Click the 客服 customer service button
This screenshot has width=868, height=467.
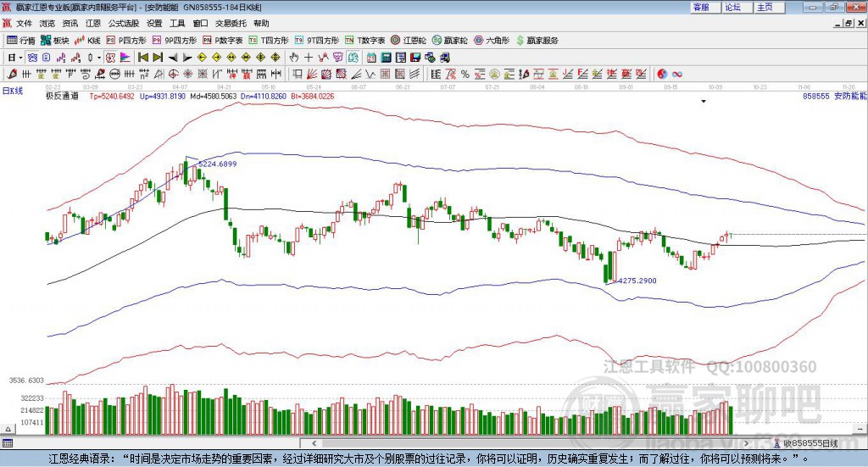(701, 7)
